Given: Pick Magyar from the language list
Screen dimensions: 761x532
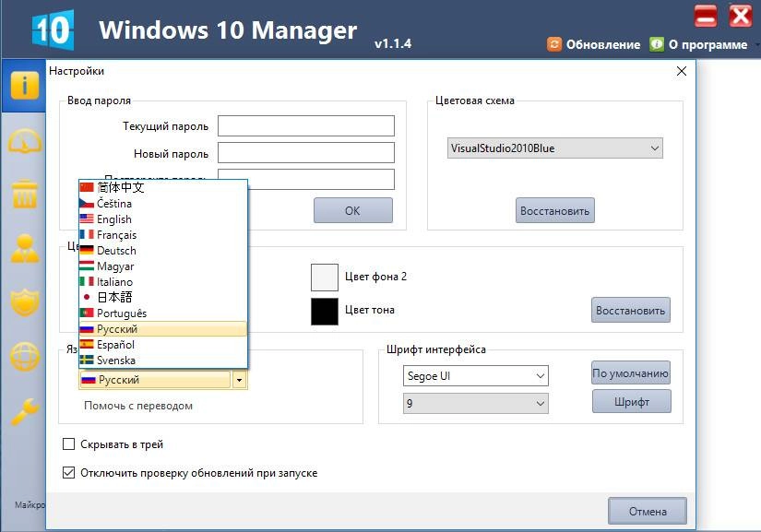Looking at the screenshot, I should (163, 266).
